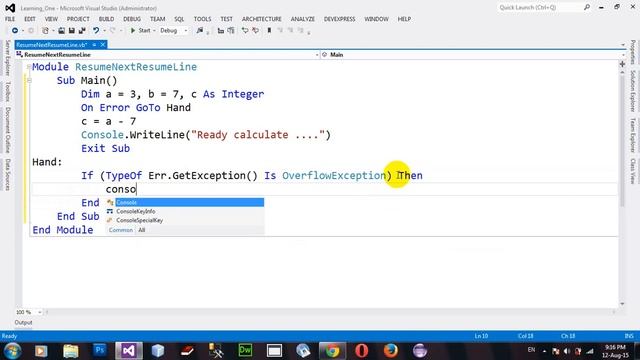Open the EDIT menu

(30, 19)
